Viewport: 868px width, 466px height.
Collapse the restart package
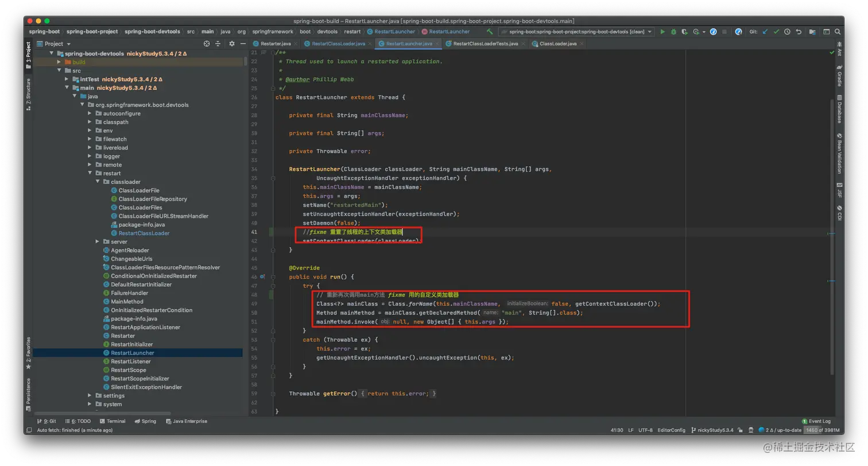click(x=90, y=173)
